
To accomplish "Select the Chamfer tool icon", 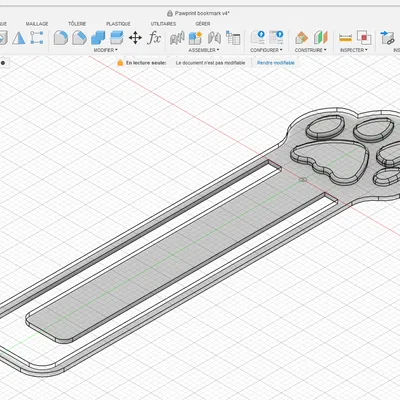I will pyautogui.click(x=80, y=38).
